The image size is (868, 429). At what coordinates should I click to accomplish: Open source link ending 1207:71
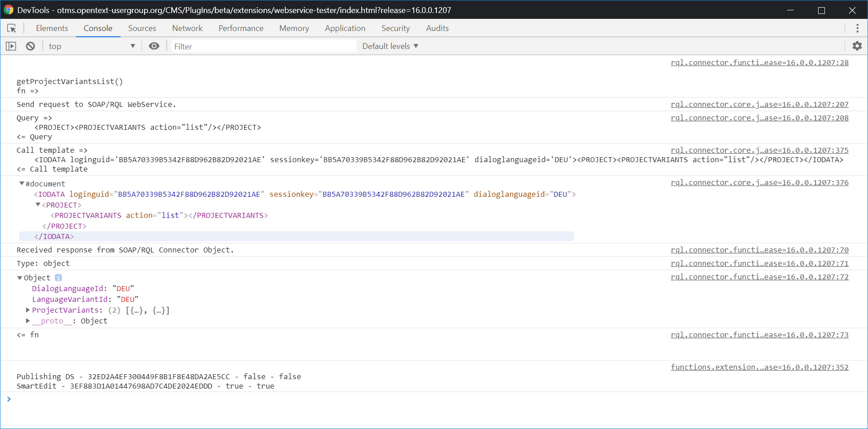click(760, 263)
